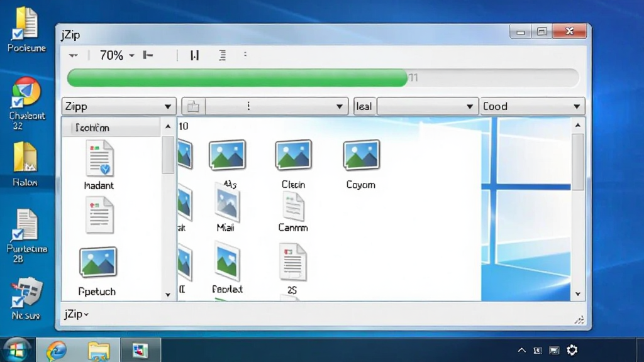Click the jZip taskbar app button

(x=140, y=351)
